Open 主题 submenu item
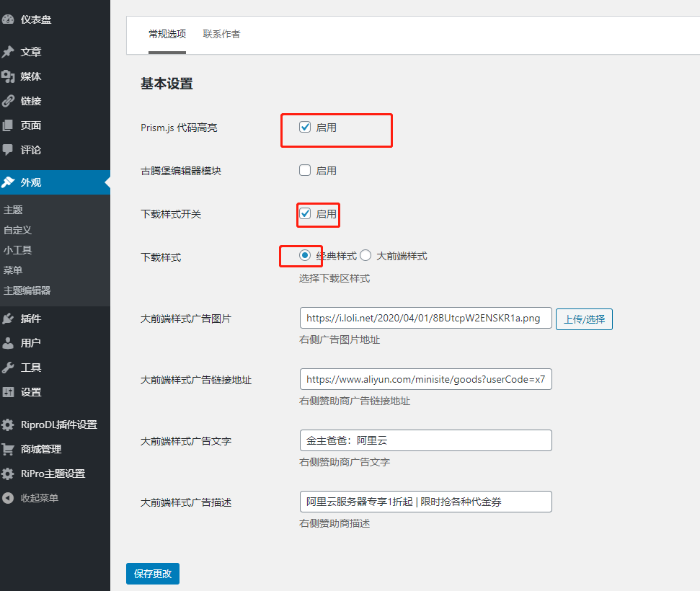 click(13, 210)
